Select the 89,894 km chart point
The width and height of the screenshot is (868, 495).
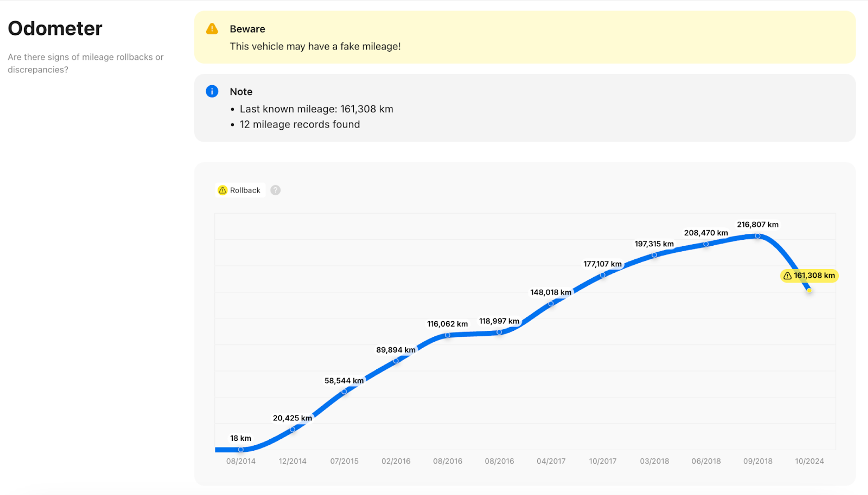pyautogui.click(x=396, y=361)
